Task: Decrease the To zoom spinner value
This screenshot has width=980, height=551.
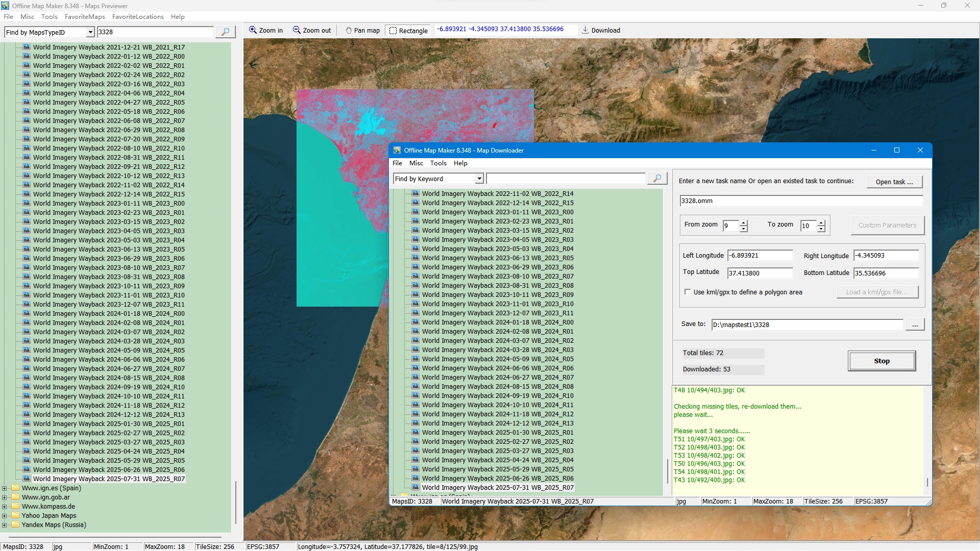Action: [x=821, y=229]
